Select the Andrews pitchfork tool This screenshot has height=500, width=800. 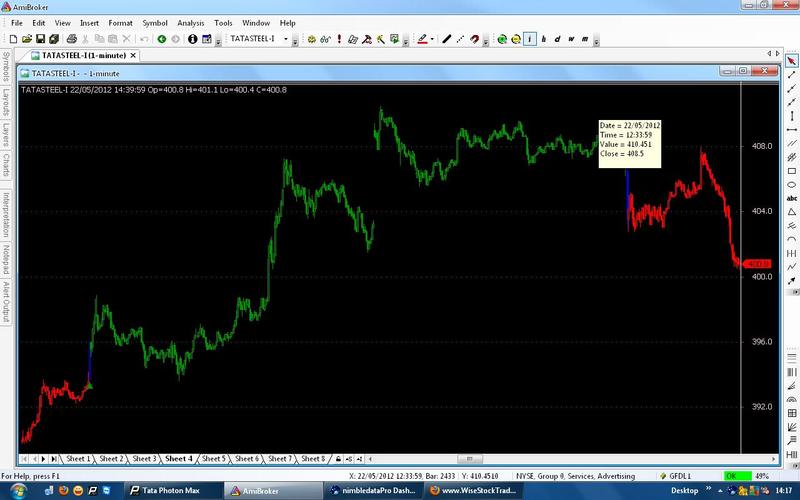791,226
